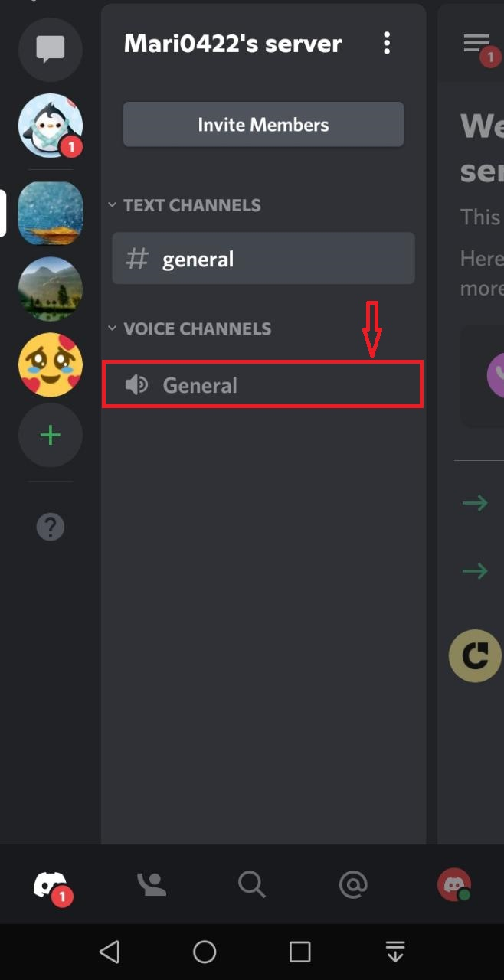Open Help via the question mark icon
Image resolution: width=504 pixels, height=980 pixels.
[50, 527]
